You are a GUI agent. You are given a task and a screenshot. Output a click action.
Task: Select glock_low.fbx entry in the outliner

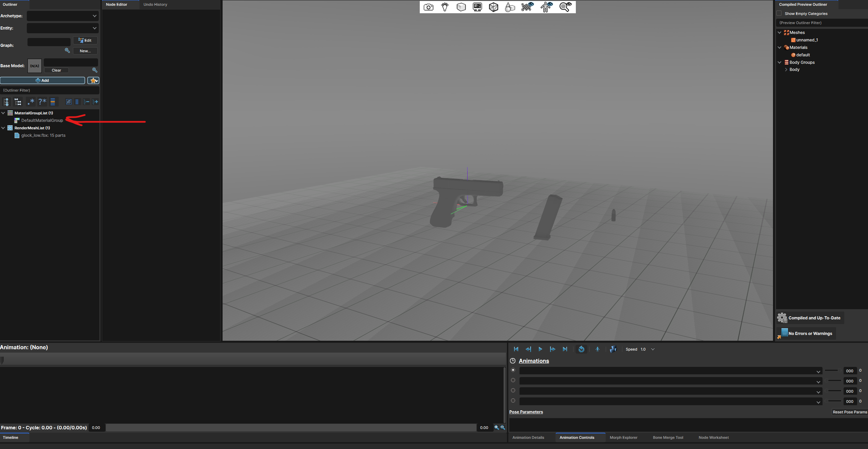click(x=43, y=135)
